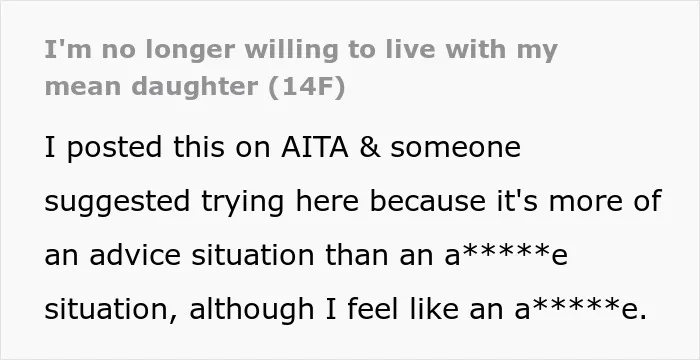This screenshot has height=360, width=700.
Task: Click the ampersand symbol after AITA
Action: pyautogui.click(x=370, y=147)
